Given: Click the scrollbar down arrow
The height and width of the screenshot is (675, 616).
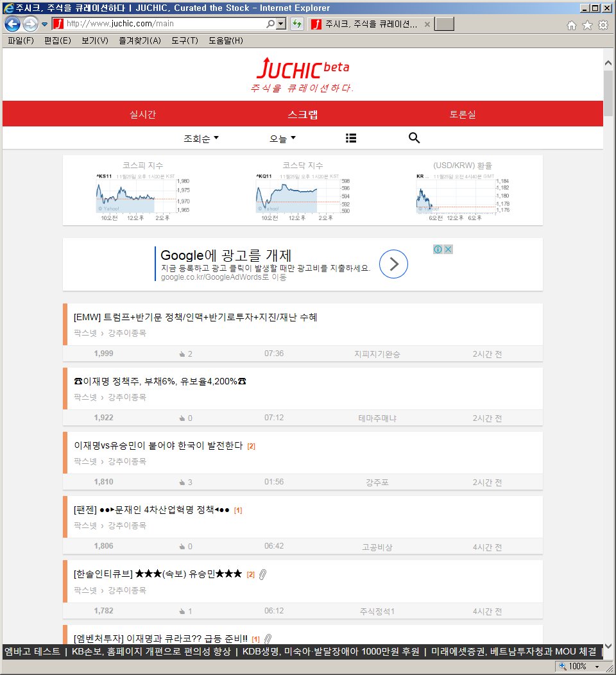Looking at the screenshot, I should click(608, 645).
